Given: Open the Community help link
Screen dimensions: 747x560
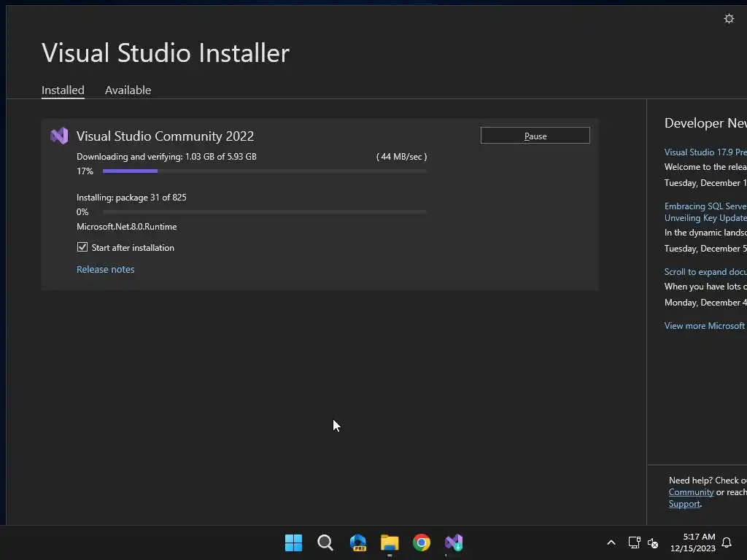Looking at the screenshot, I should (x=691, y=492).
